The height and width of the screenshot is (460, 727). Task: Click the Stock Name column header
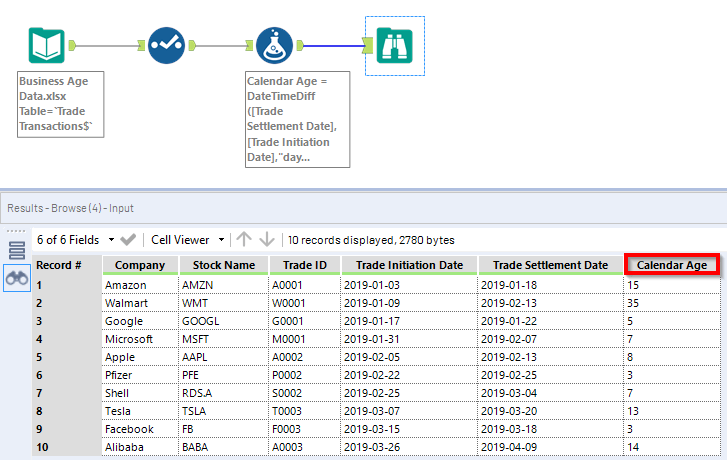(x=223, y=265)
